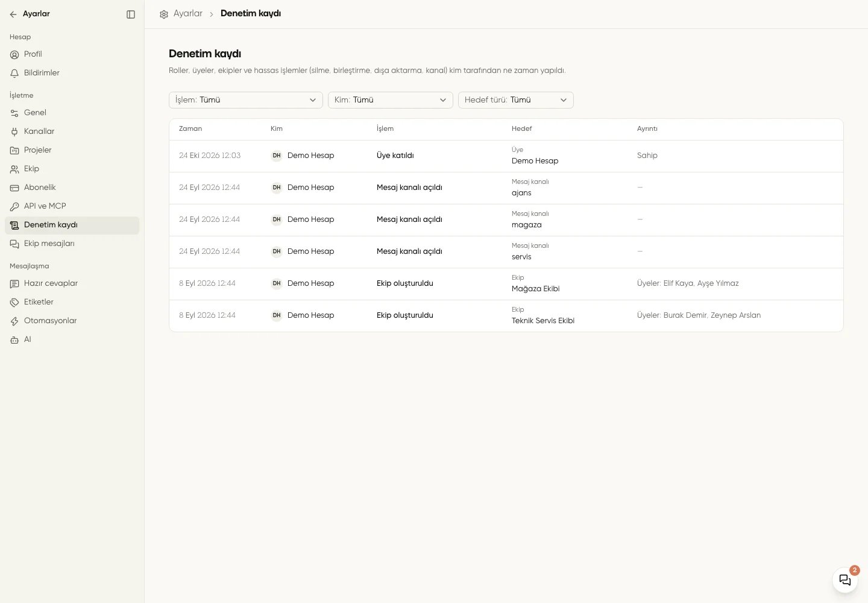Image resolution: width=868 pixels, height=603 pixels.
Task: Expand the İşlem filter dropdown
Action: (246, 100)
